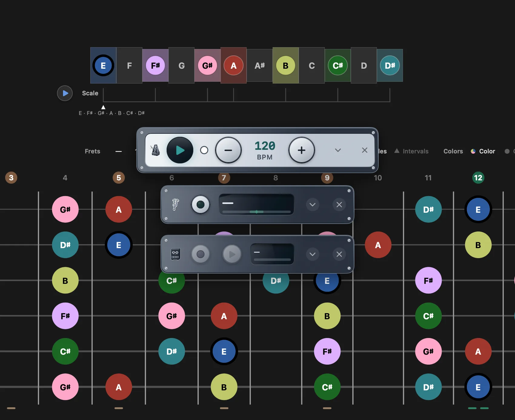
Task: Toggle the E note in the note selector row
Action: point(103,65)
